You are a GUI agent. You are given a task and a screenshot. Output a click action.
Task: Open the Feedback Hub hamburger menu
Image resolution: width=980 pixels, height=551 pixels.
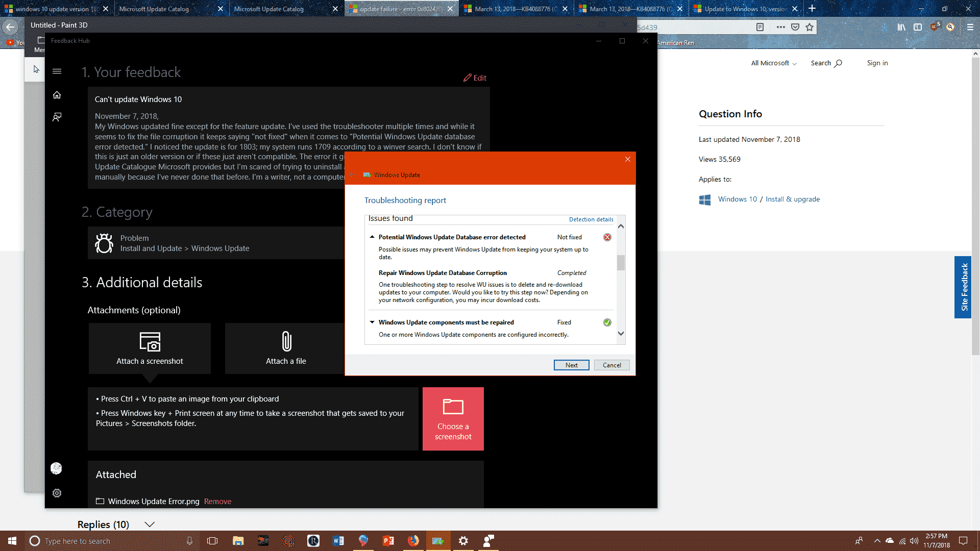tap(57, 71)
